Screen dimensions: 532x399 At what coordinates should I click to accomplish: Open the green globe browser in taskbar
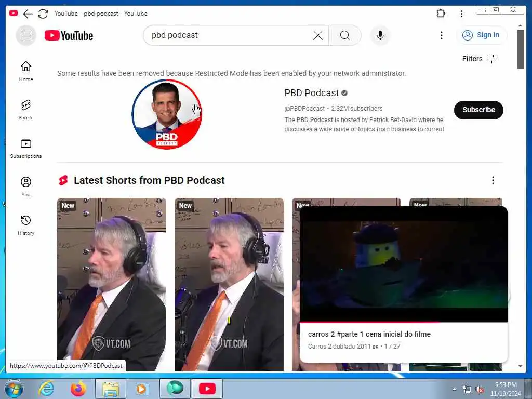click(175, 389)
